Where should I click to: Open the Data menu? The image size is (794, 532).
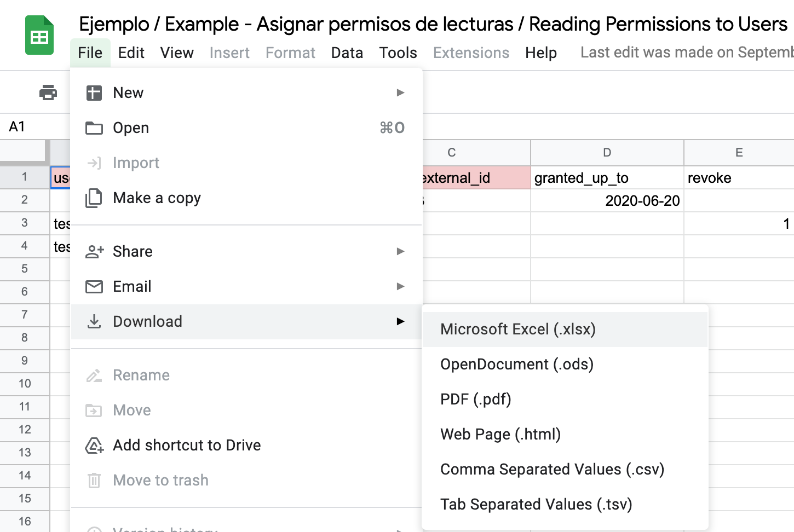(347, 53)
